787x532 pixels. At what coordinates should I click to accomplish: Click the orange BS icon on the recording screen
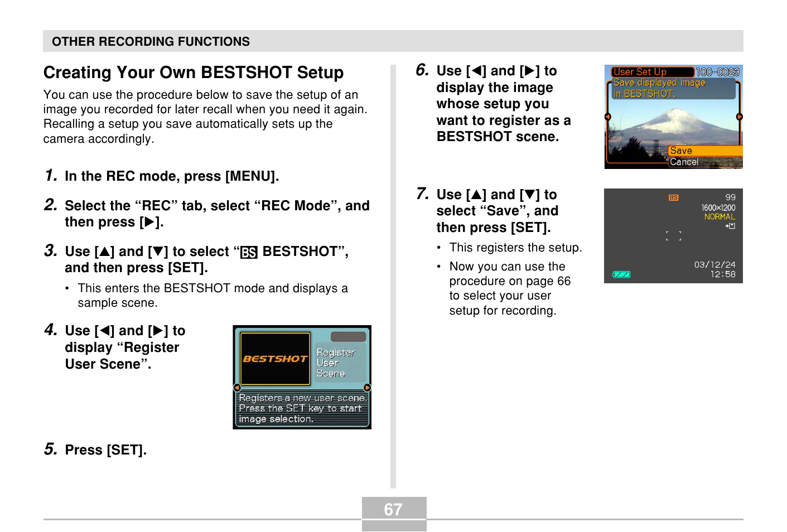[x=674, y=197]
